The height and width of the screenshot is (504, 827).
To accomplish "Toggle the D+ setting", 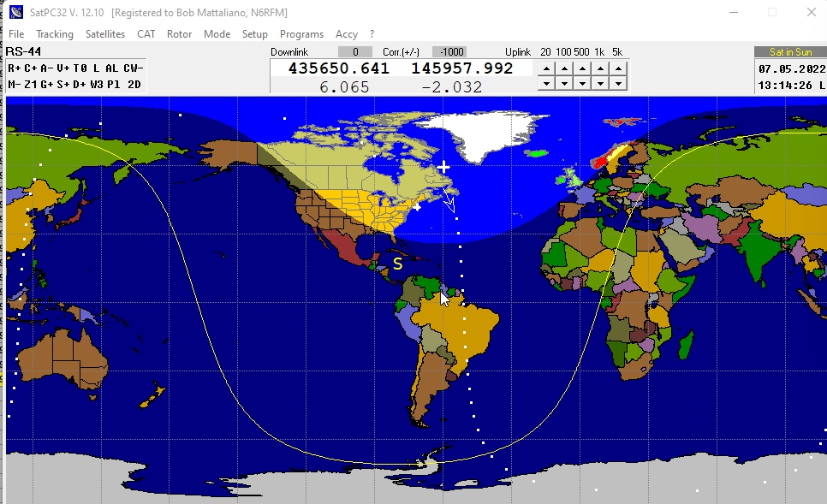I will point(80,85).
